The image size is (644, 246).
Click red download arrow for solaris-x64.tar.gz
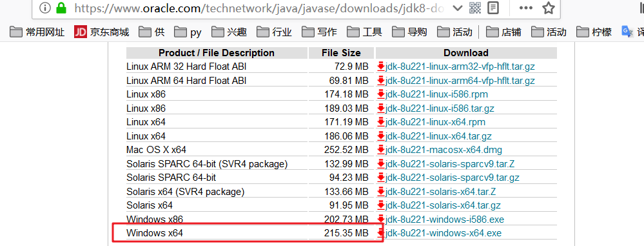tap(380, 205)
